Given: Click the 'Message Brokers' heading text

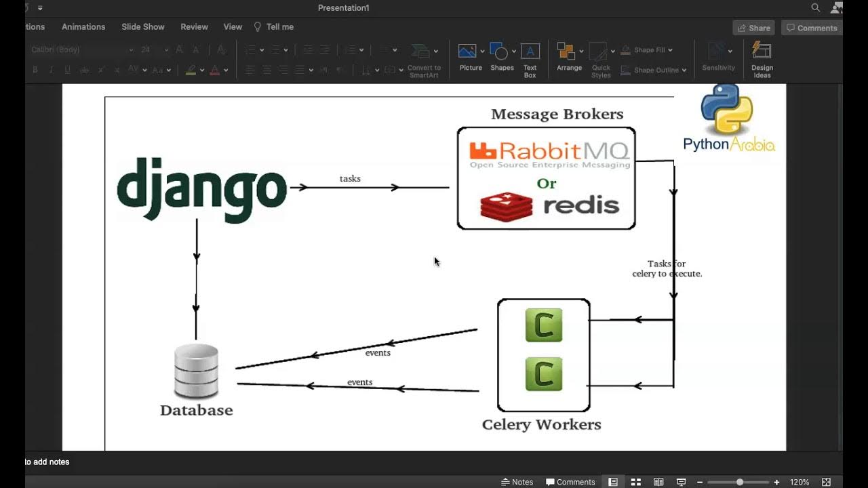Looking at the screenshot, I should click(557, 114).
